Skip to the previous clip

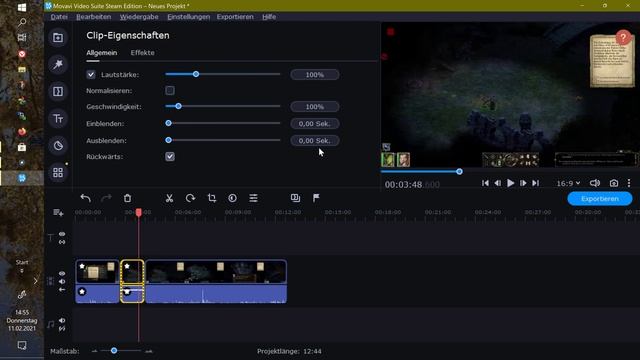485,183
